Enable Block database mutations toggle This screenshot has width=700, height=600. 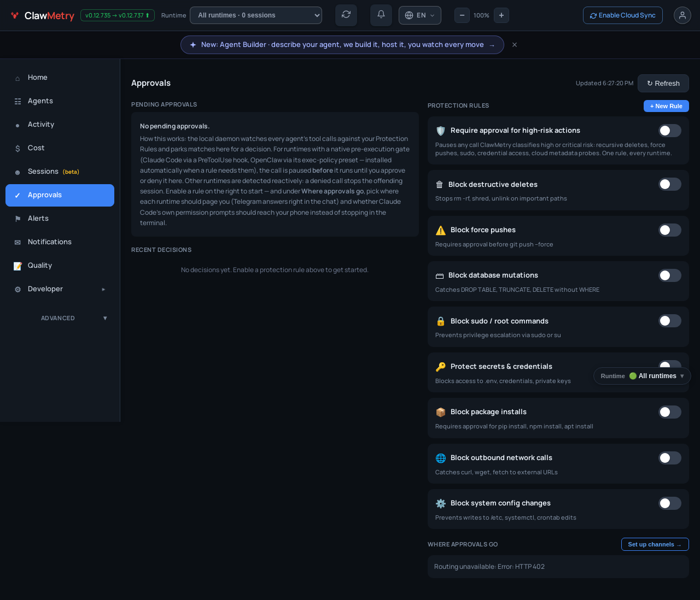670,275
